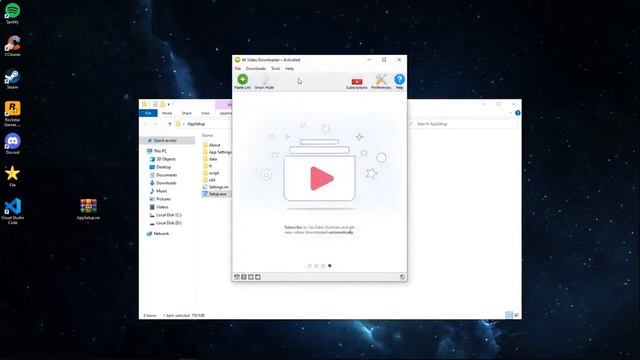640x360 pixels.
Task: Click the red play illustration
Action: (x=322, y=178)
